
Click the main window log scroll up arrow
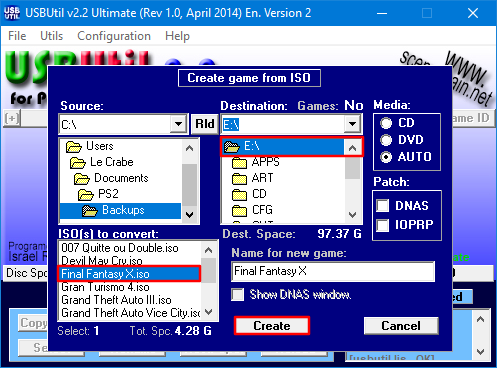click(480, 319)
